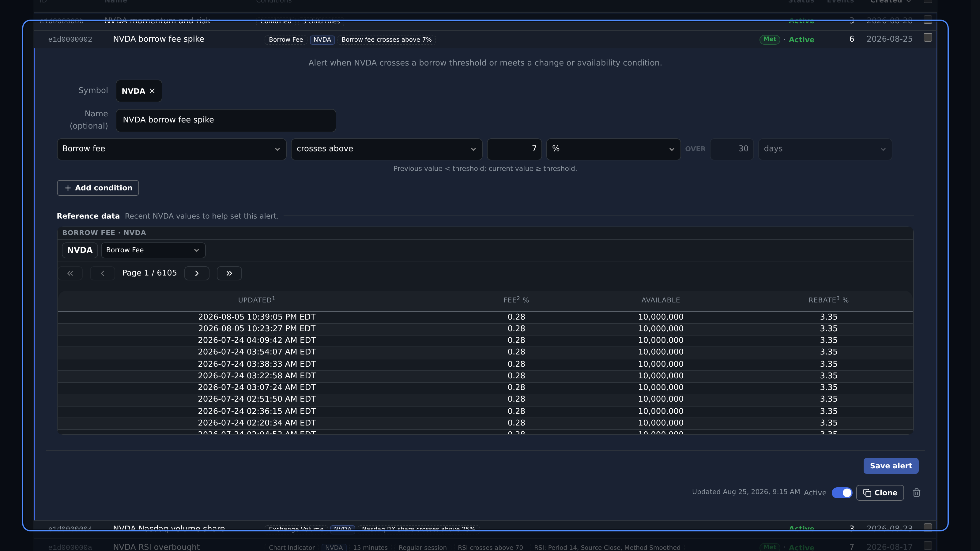Edit the threshold value 7 field

[514, 149]
